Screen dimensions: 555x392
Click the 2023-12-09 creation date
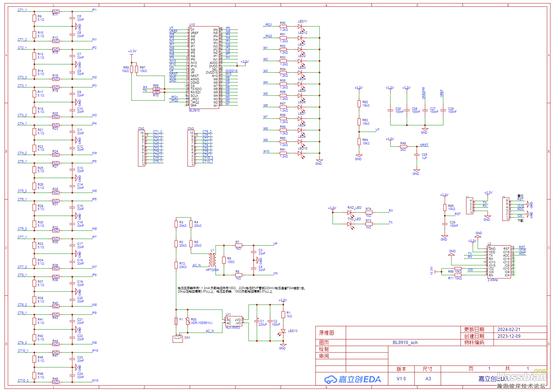509,336
